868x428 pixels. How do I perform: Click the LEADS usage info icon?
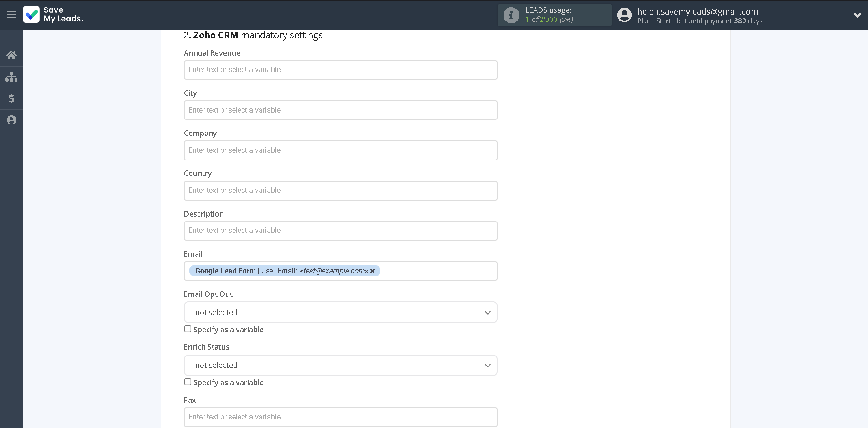[511, 15]
